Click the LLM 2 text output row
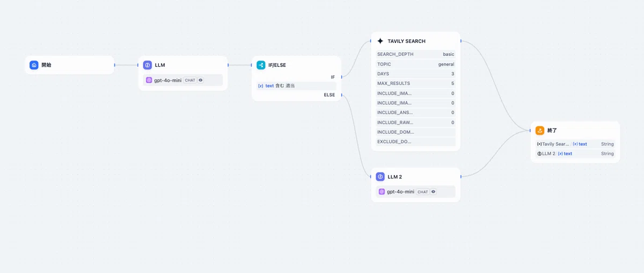The width and height of the screenshot is (644, 273). (x=575, y=154)
